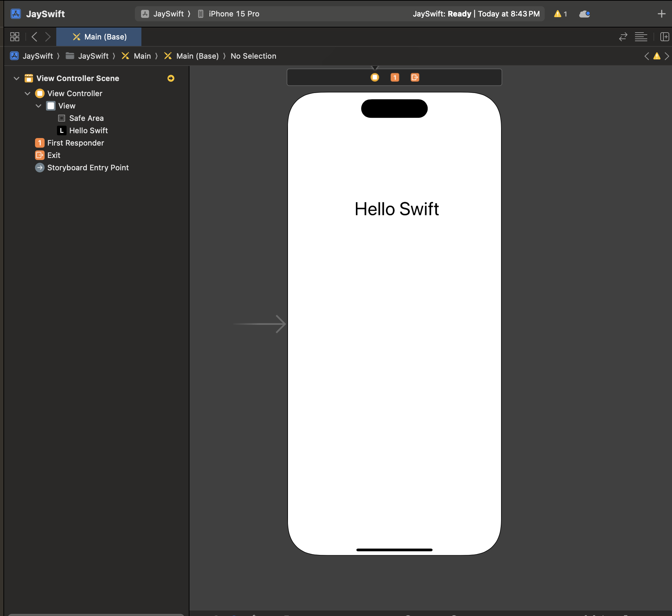Choose the iPhone 15 Pro run destination

point(229,14)
